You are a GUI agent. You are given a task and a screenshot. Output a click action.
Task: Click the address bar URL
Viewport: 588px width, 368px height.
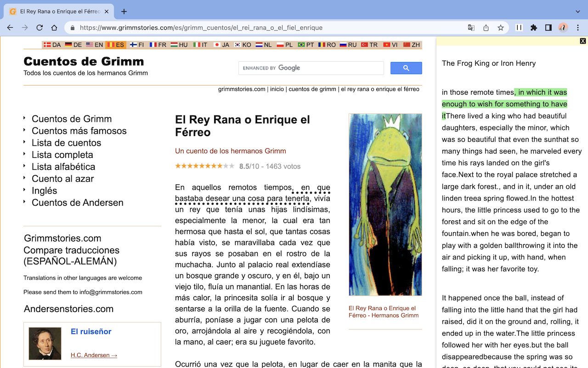click(x=201, y=28)
